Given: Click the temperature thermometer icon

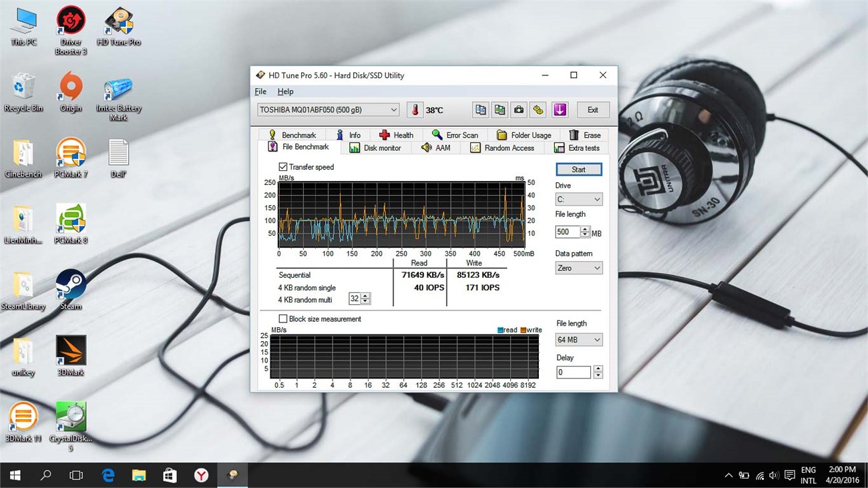Looking at the screenshot, I should point(415,109).
